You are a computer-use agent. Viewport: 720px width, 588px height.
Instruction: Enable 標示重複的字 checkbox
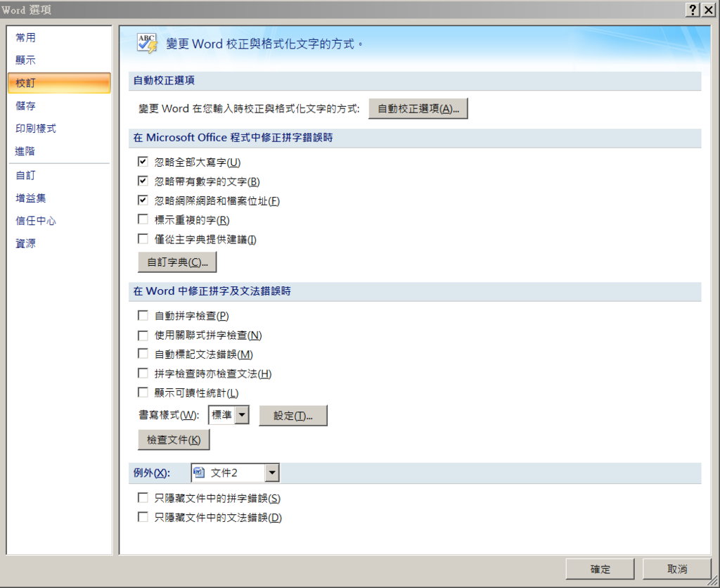(x=143, y=219)
